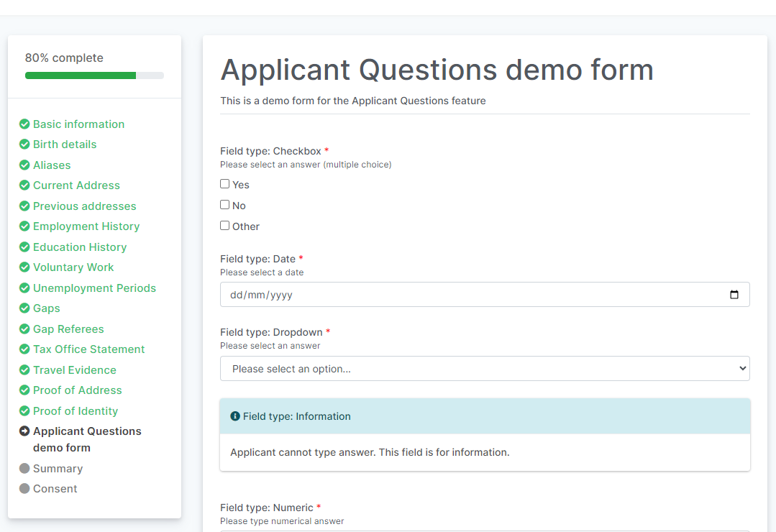Click 'Applicant cannot type answer' information text
Image resolution: width=776 pixels, height=532 pixels.
click(370, 452)
